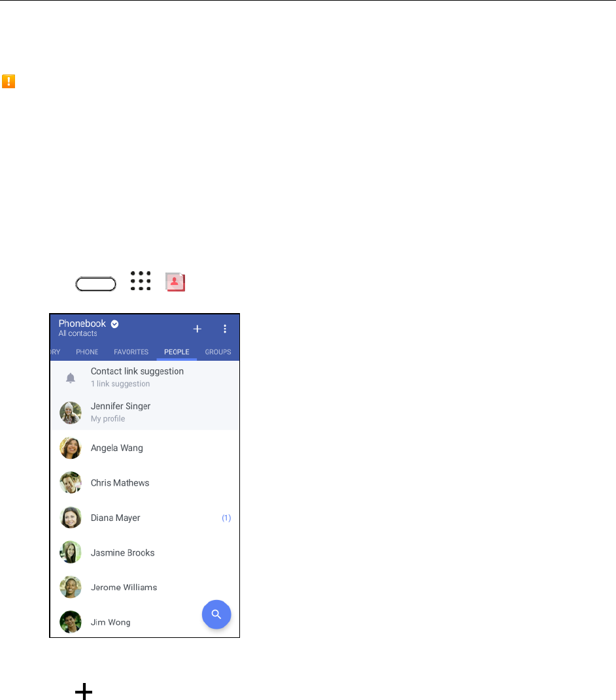The image size is (616, 700).
Task: Open the red People app icon
Action: 175,282
